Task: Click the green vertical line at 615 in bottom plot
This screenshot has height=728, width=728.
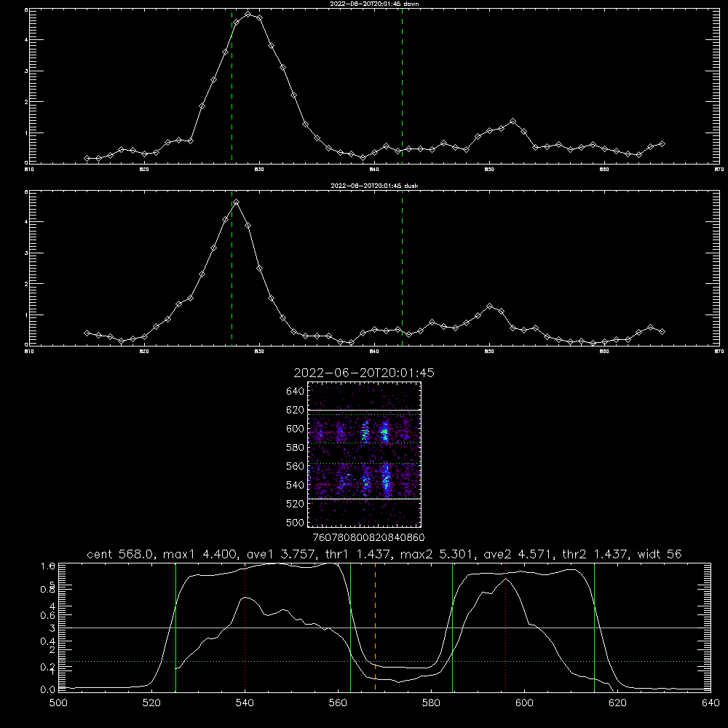Action: click(594, 627)
